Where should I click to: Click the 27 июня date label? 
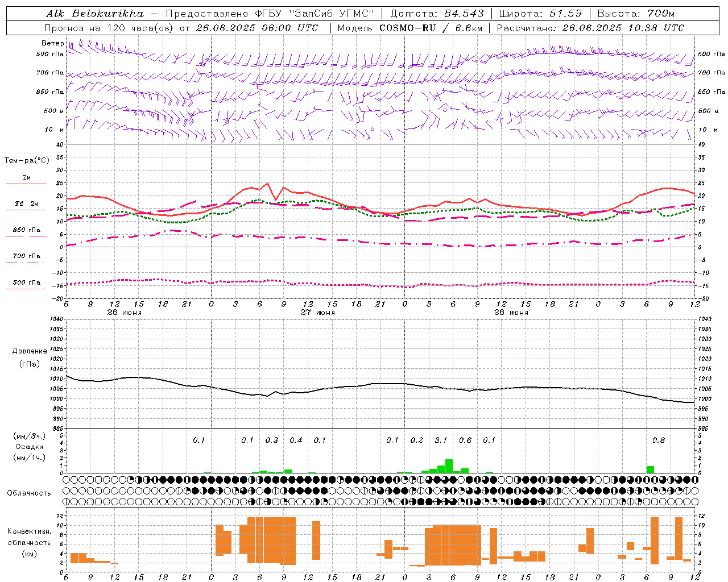click(318, 313)
